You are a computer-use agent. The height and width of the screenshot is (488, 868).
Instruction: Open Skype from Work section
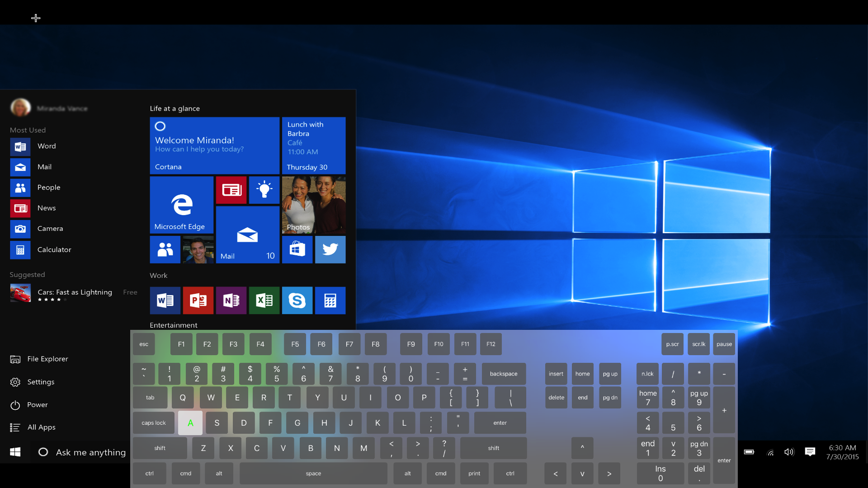tap(297, 300)
